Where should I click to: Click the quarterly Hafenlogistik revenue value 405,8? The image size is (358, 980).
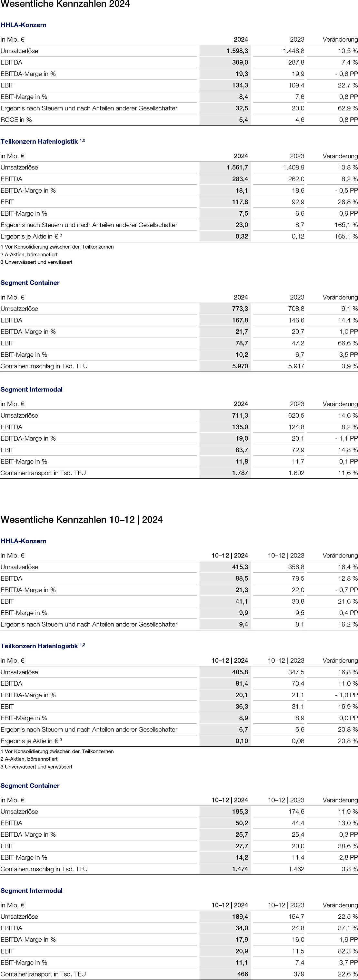[x=240, y=672]
